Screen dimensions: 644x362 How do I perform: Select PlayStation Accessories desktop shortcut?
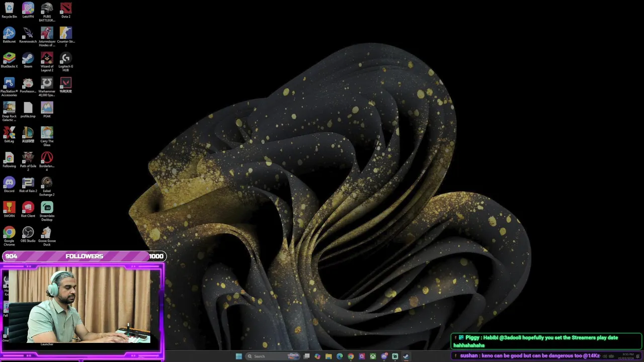[x=9, y=87]
